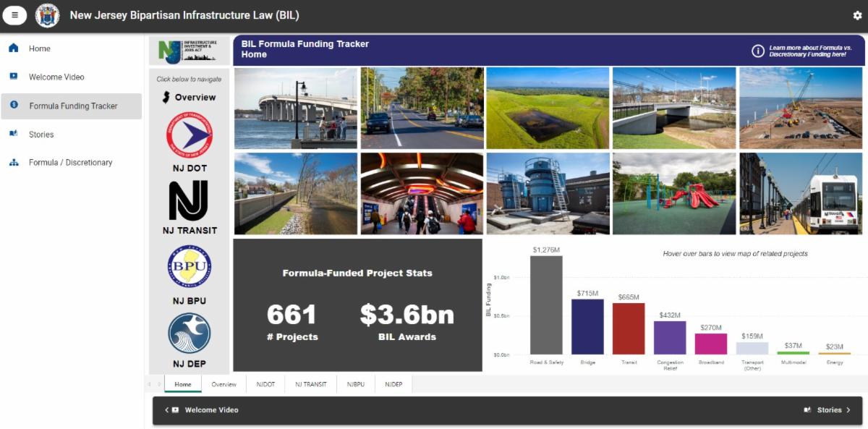Open the blue water treatment tanks photo
Screen dimensions: 868x429
coord(548,193)
